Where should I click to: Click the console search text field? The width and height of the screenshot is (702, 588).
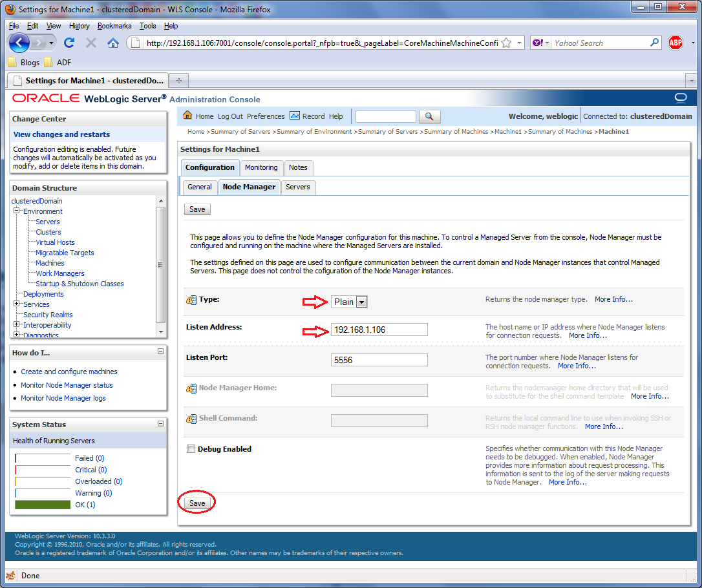point(385,116)
